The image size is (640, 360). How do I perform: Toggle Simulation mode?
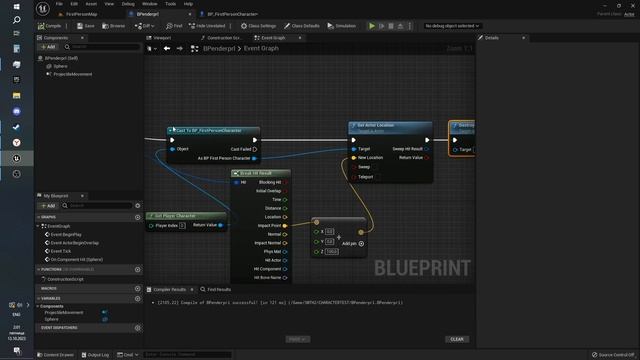(x=342, y=26)
